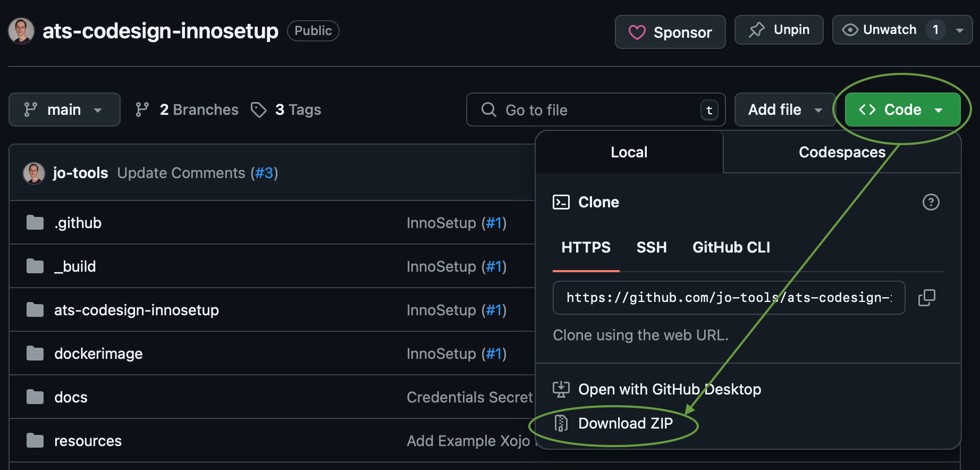Click the terminal icon beside Clone

coord(561,202)
